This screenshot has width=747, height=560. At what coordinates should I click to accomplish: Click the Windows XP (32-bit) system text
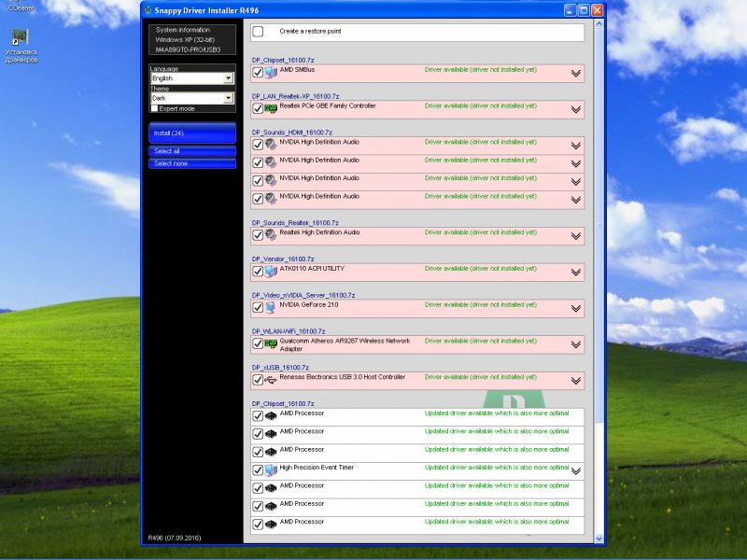point(185,39)
